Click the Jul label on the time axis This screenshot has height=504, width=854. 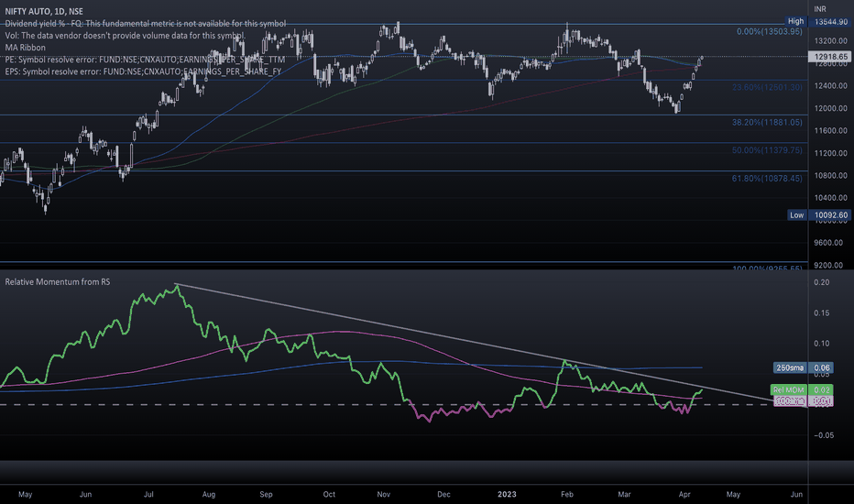click(148, 494)
